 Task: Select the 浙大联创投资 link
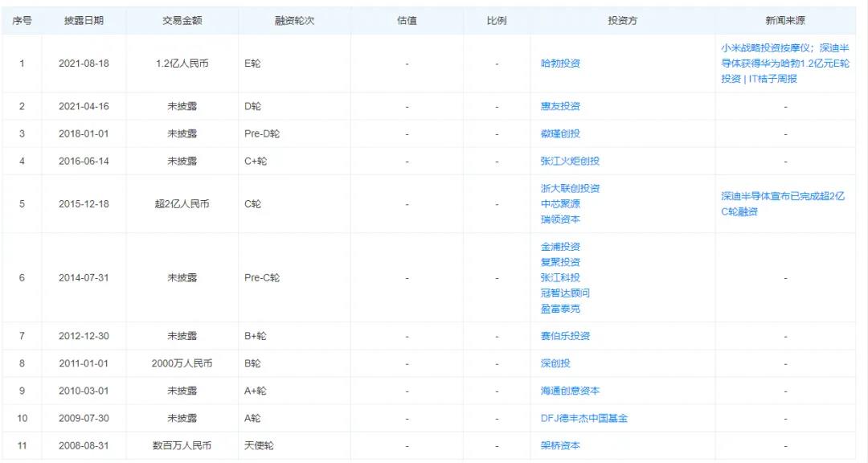pos(570,188)
